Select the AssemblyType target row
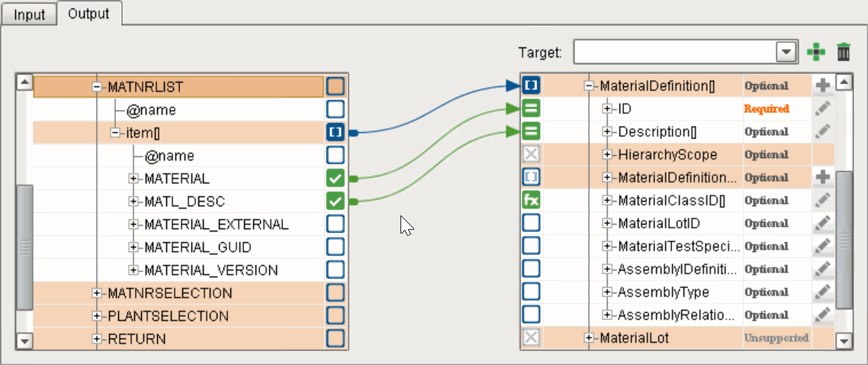The width and height of the screenshot is (868, 365). pos(677,292)
